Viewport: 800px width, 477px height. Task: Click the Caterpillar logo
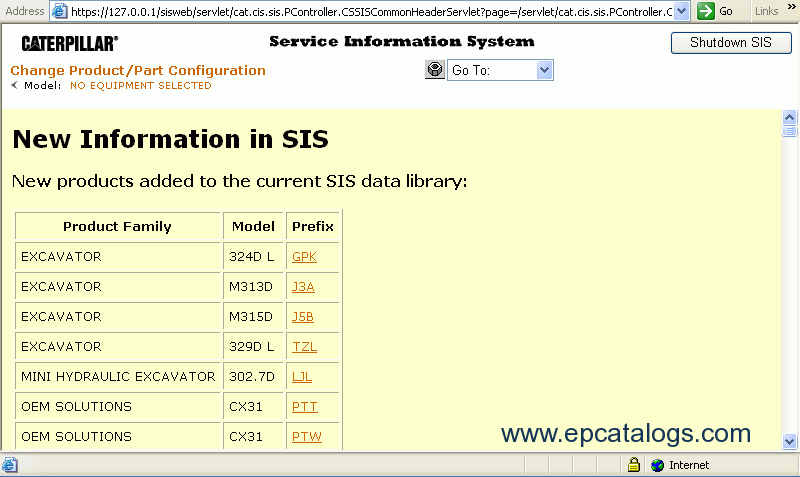69,44
